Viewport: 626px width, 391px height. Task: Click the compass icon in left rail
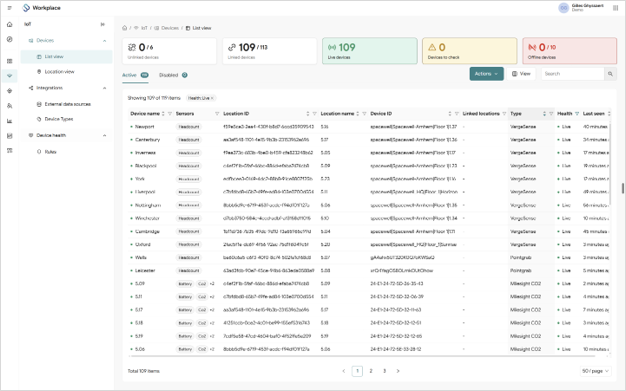pos(10,39)
